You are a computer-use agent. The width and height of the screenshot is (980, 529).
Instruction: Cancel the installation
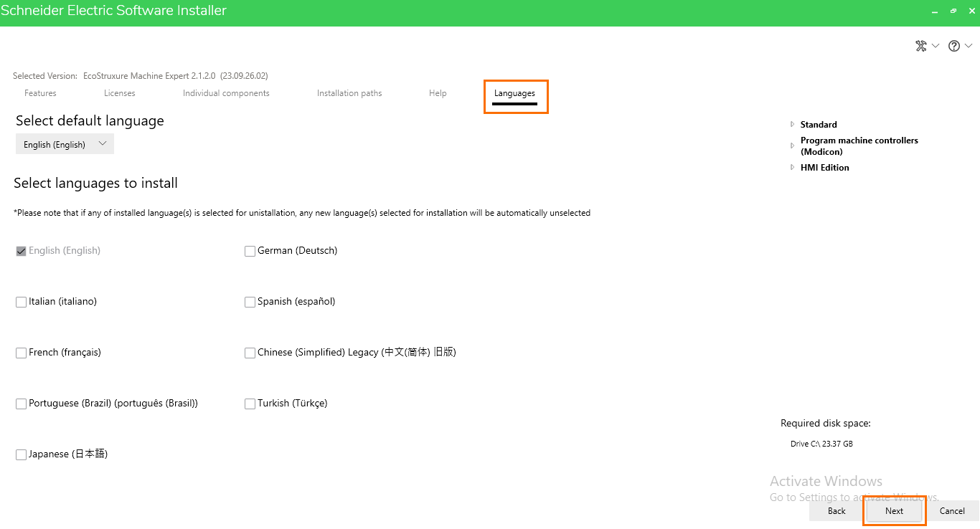952,511
